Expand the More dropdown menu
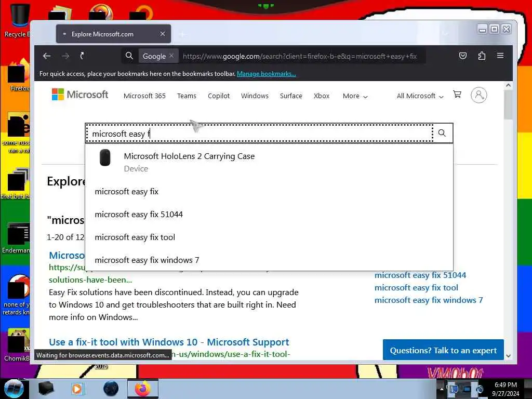Screen dimensions: 532x399 pos(355,96)
